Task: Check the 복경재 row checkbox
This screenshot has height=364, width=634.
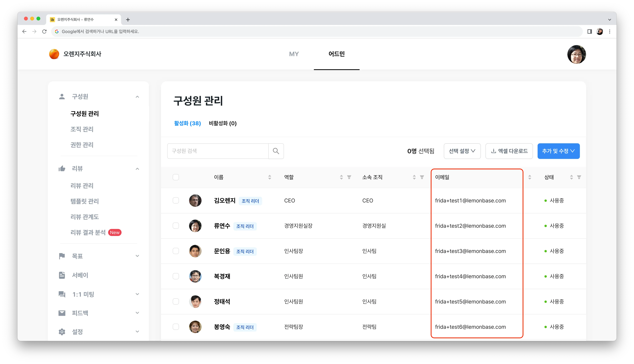Action: (176, 276)
